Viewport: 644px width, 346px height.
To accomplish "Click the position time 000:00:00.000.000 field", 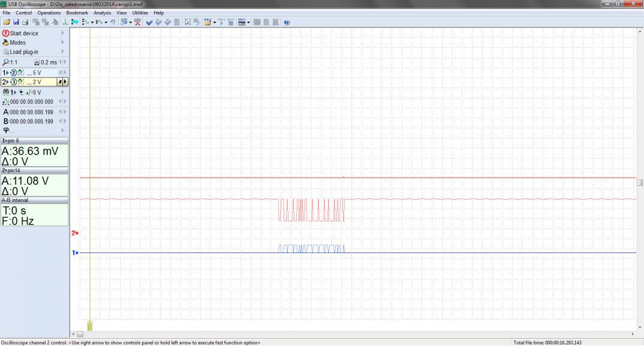I will point(32,101).
